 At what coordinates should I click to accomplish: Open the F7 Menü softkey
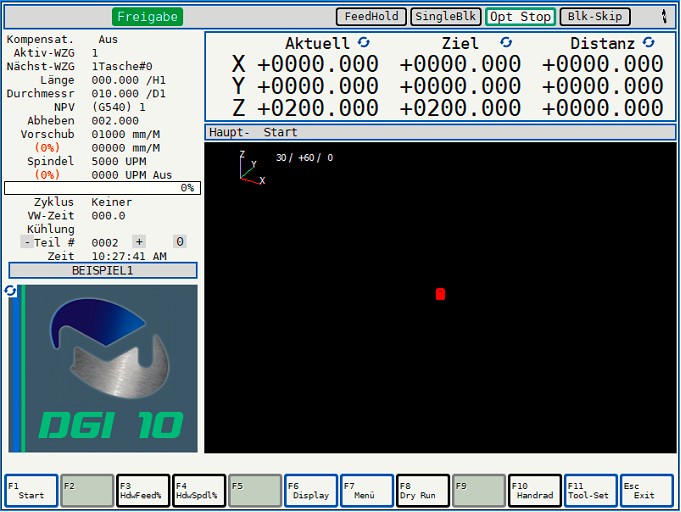(x=367, y=491)
